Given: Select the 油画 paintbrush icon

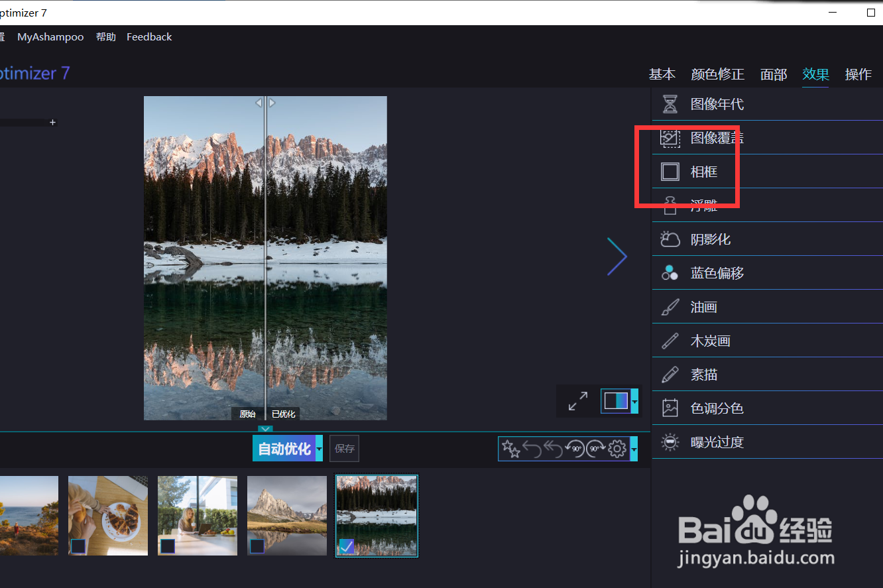Looking at the screenshot, I should point(670,307).
